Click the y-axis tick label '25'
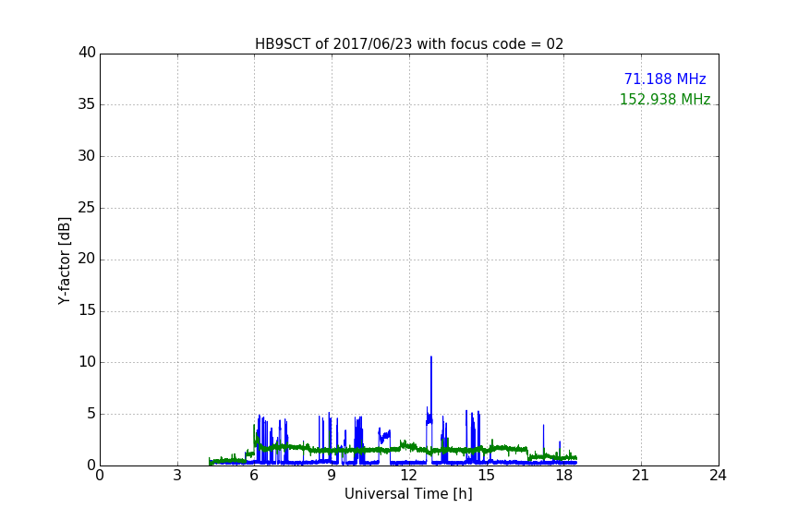798x532 pixels. [x=87, y=207]
